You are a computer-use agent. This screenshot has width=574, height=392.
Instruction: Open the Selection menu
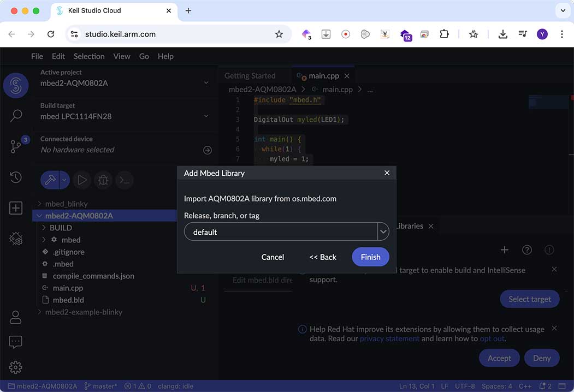pyautogui.click(x=89, y=56)
